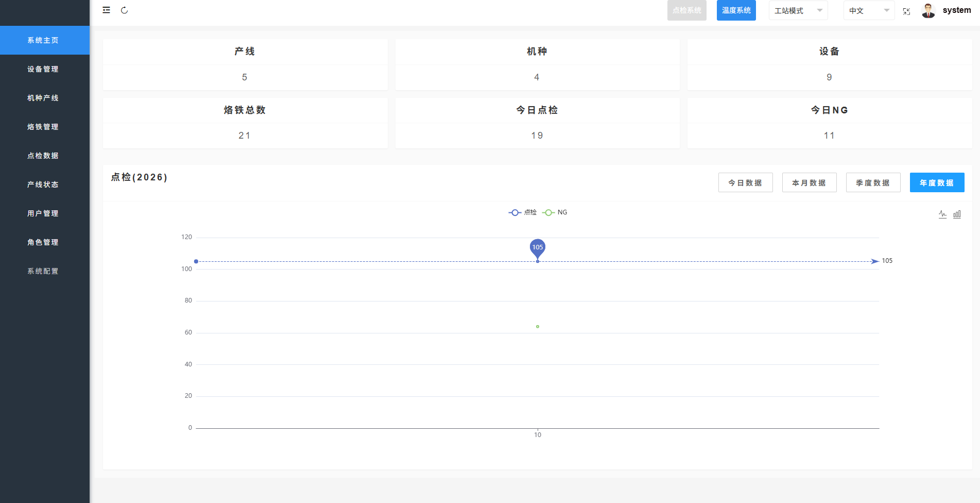This screenshot has height=503, width=980.
Task: Toggle the NG series in chart legend
Action: (555, 212)
